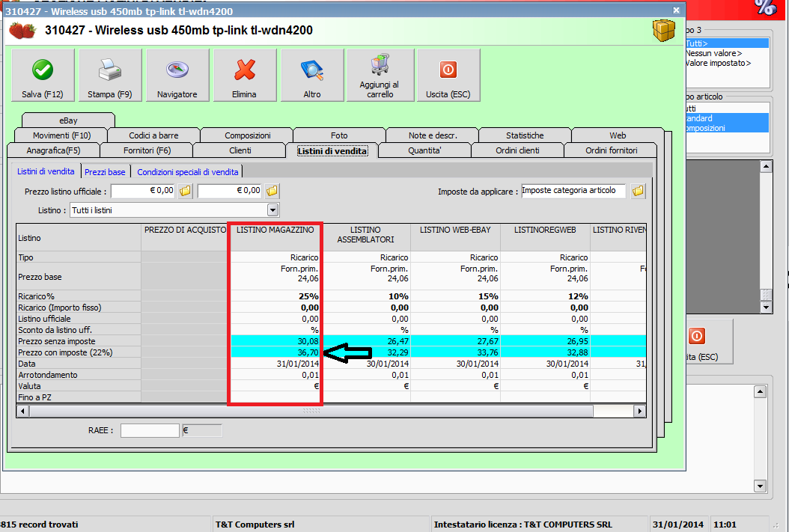Viewport: 789px width, 532px height.
Task: Click the 36,70 price with taxes cell
Action: pos(275,352)
